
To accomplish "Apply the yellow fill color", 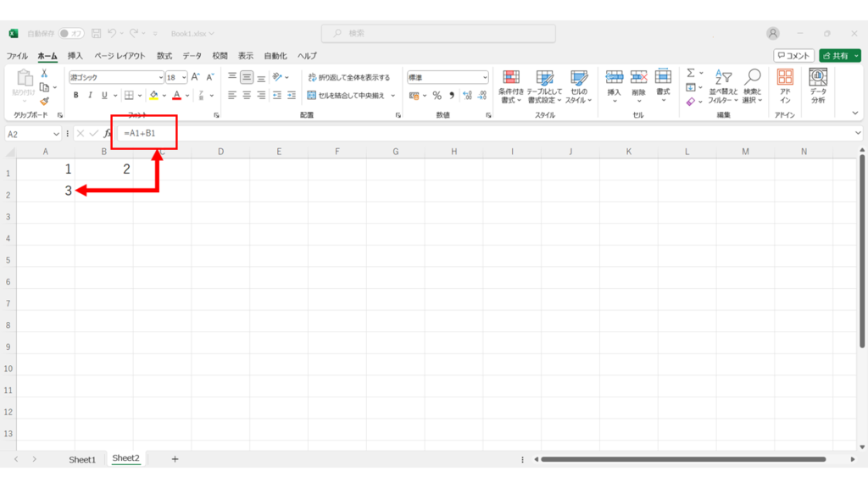I will [x=154, y=95].
